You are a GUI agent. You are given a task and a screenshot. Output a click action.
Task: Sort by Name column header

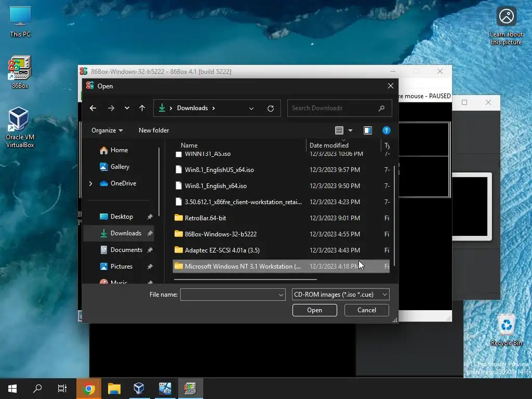point(189,145)
